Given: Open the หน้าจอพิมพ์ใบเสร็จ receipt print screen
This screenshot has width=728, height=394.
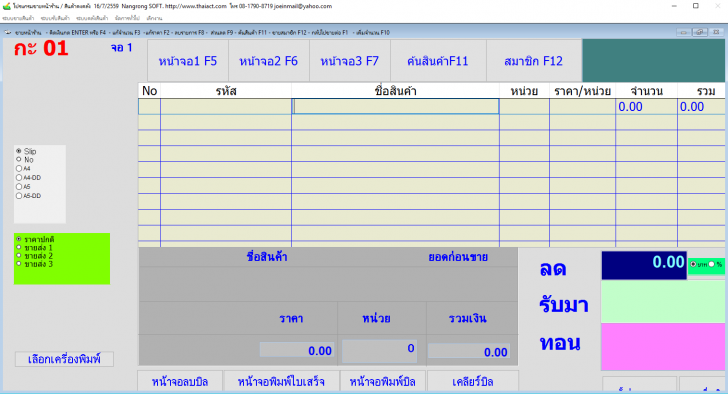Looking at the screenshot, I should [x=281, y=381].
